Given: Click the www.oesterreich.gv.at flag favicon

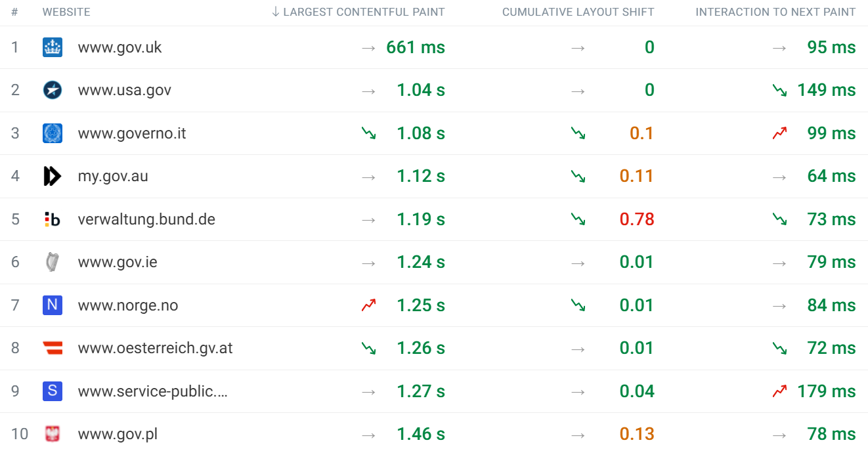Looking at the screenshot, I should [x=53, y=348].
